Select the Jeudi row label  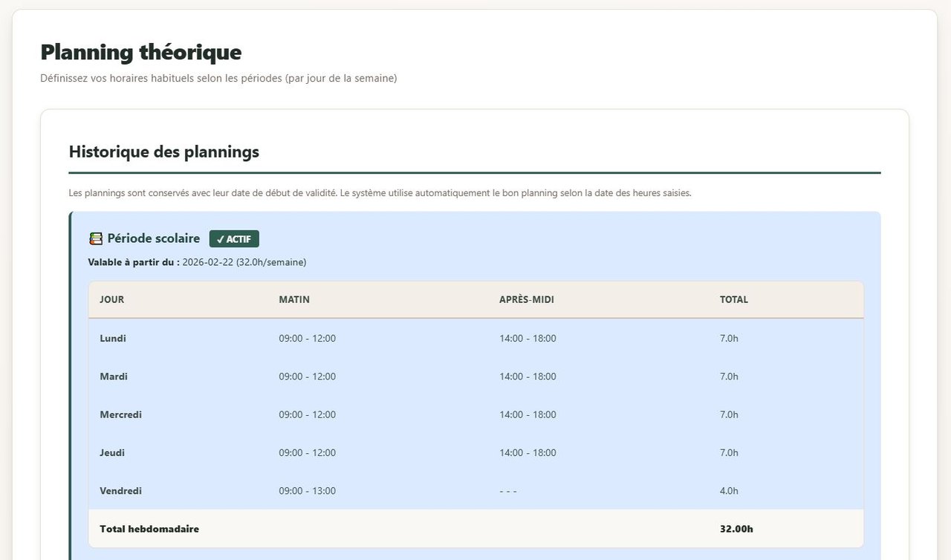[x=112, y=452]
